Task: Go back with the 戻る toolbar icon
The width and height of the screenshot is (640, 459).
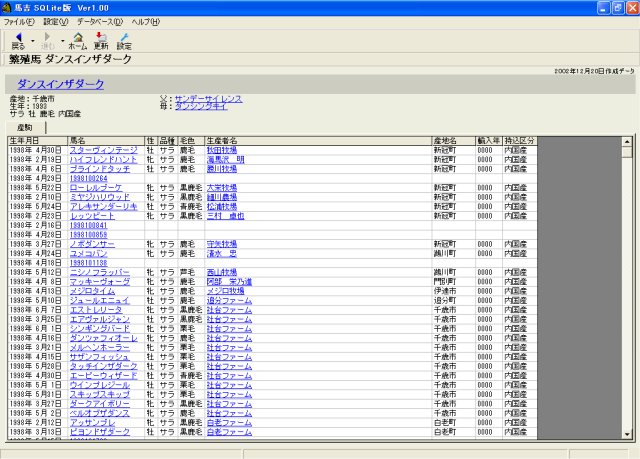Action: click(x=18, y=41)
